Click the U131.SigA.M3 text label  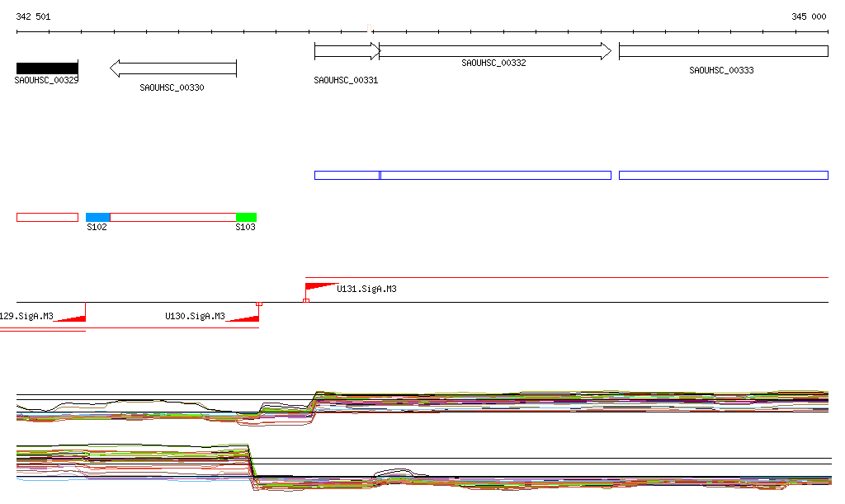click(x=366, y=290)
